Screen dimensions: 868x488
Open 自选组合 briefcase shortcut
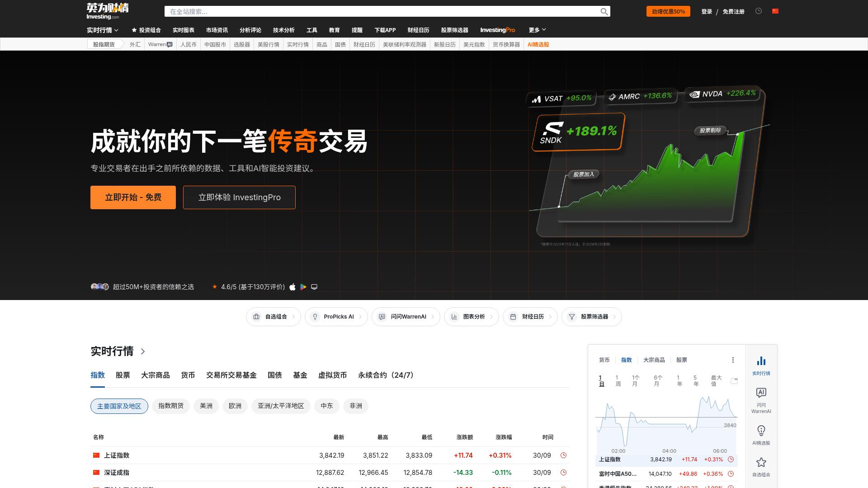(x=274, y=317)
